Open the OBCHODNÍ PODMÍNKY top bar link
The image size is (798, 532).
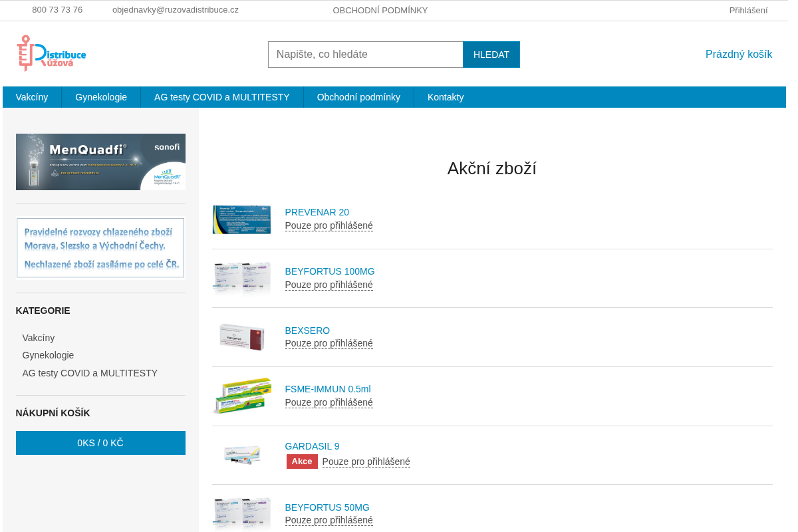pyautogui.click(x=380, y=11)
